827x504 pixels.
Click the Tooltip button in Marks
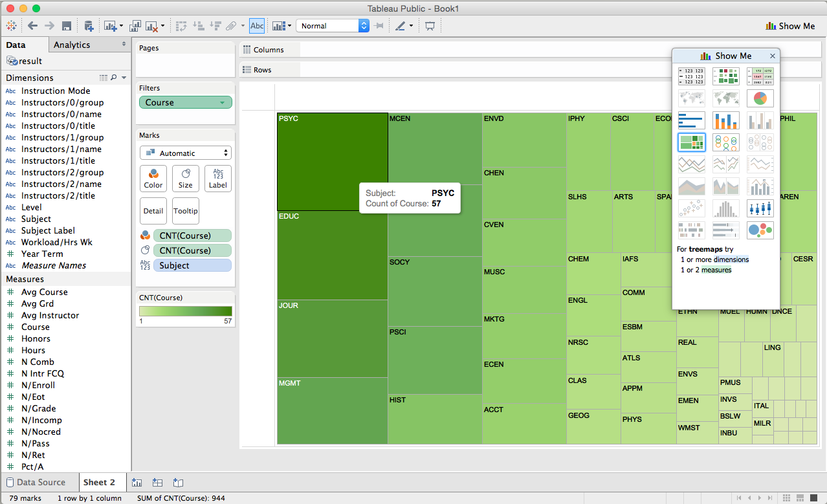(186, 211)
